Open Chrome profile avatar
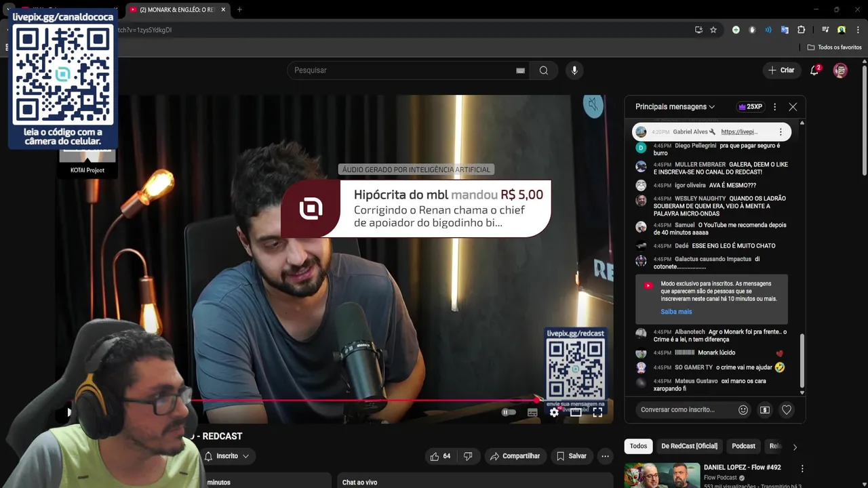 pyautogui.click(x=842, y=30)
